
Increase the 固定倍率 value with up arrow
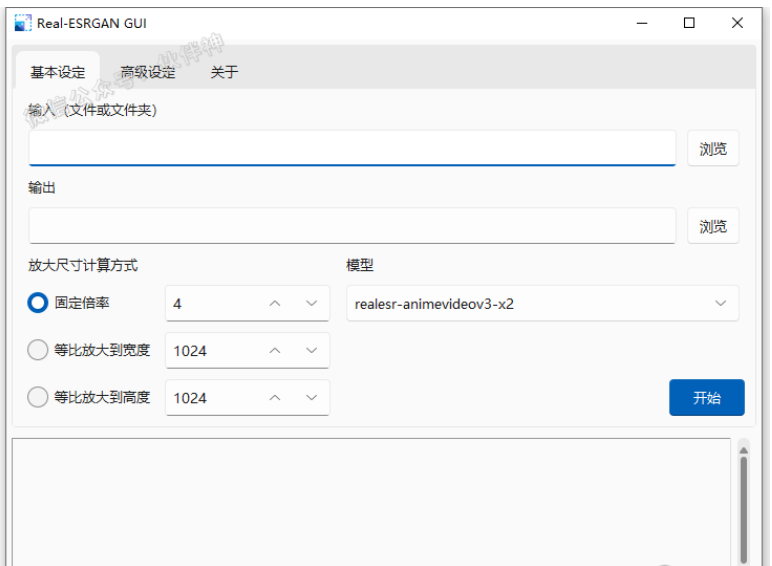click(x=275, y=304)
